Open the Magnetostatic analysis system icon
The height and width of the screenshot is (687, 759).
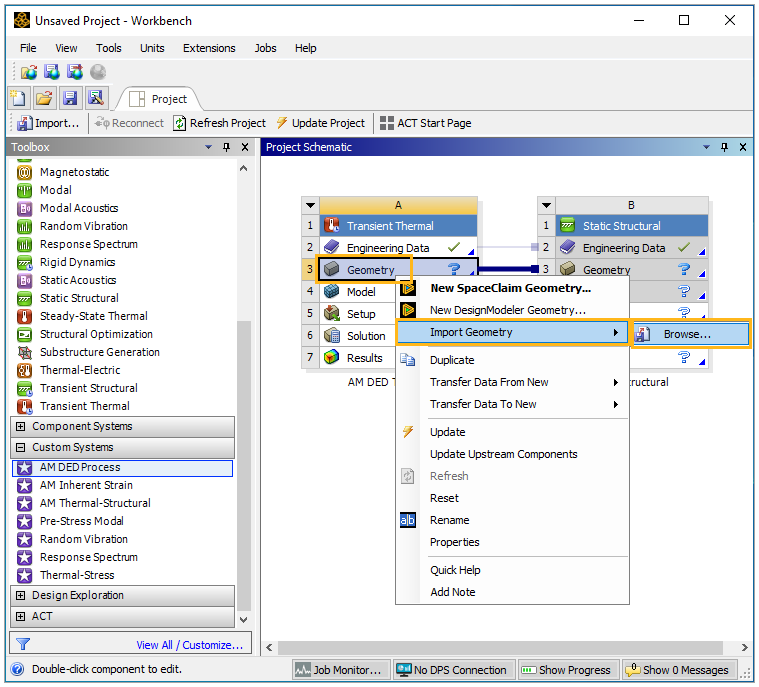[24, 172]
